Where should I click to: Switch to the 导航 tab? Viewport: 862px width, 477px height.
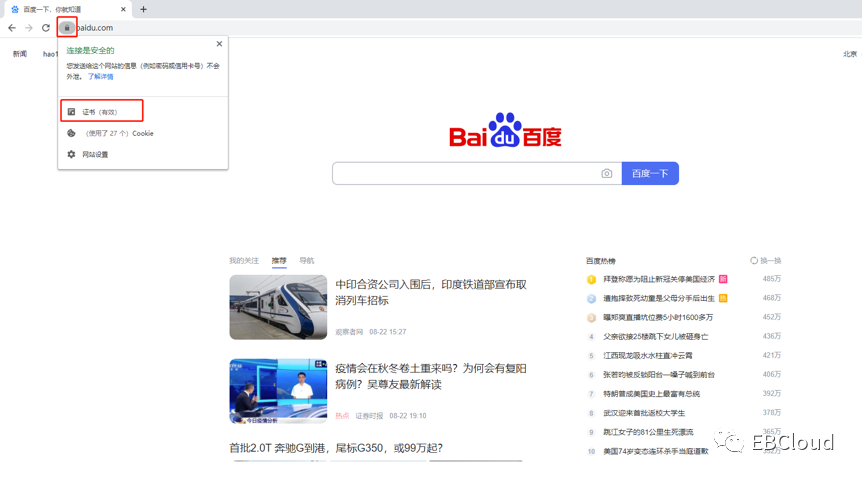pos(306,261)
